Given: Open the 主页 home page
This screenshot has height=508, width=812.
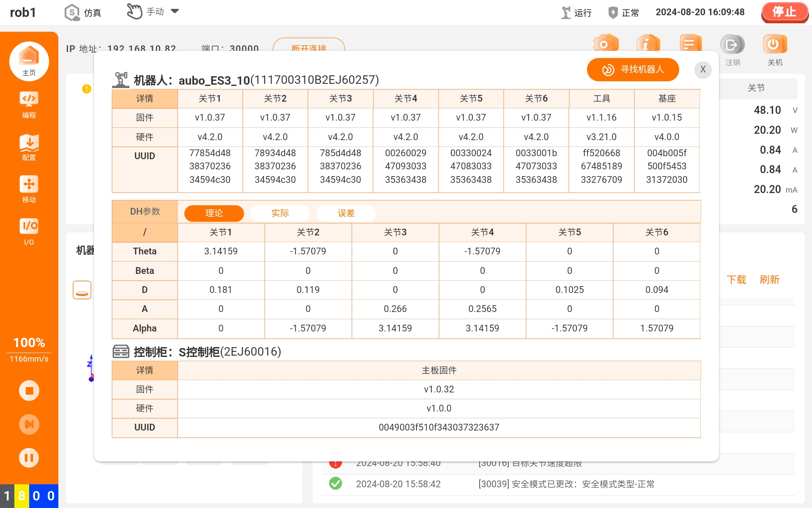Looking at the screenshot, I should click(x=29, y=61).
